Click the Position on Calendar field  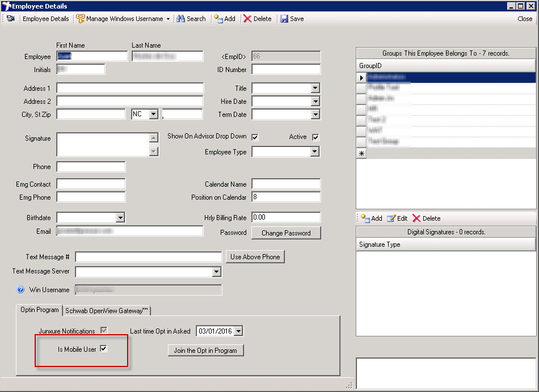click(286, 197)
